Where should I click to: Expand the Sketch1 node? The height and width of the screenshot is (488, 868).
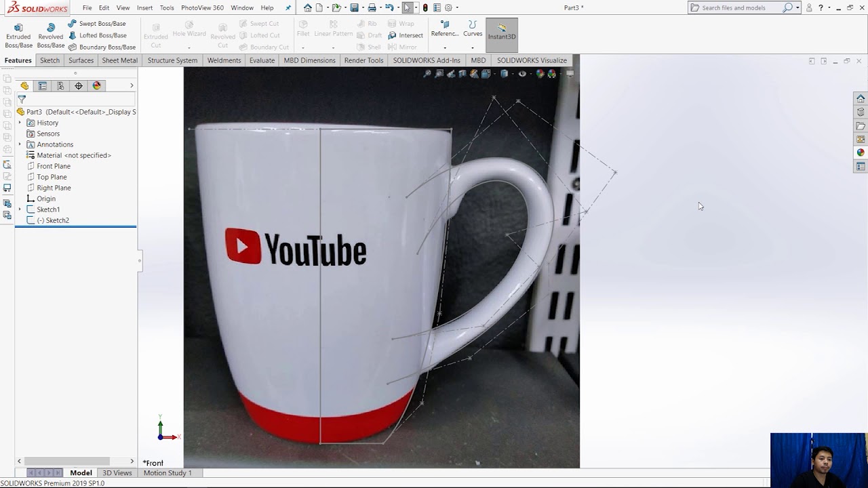(x=20, y=209)
